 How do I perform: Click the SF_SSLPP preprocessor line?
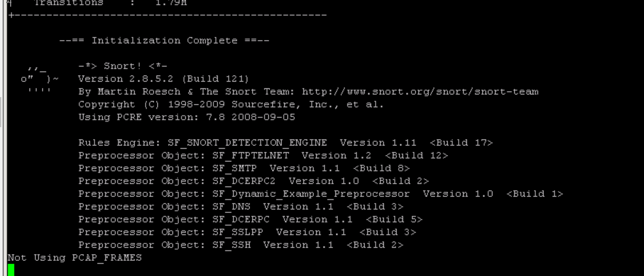(247, 233)
